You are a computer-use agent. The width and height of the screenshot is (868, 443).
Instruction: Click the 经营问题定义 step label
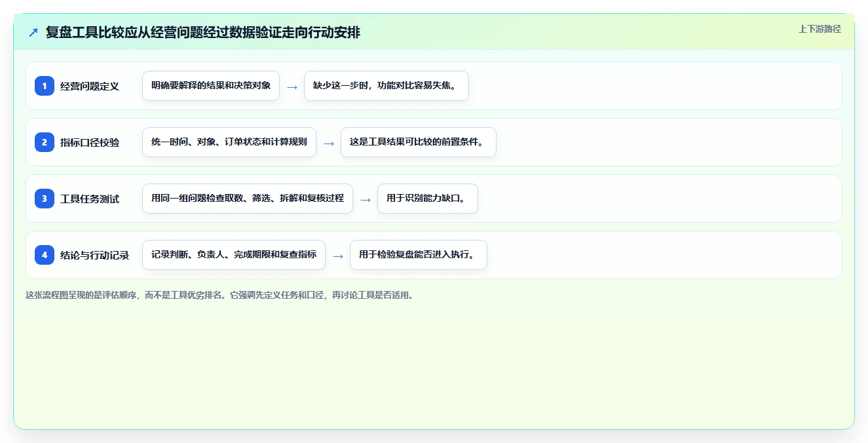click(90, 86)
